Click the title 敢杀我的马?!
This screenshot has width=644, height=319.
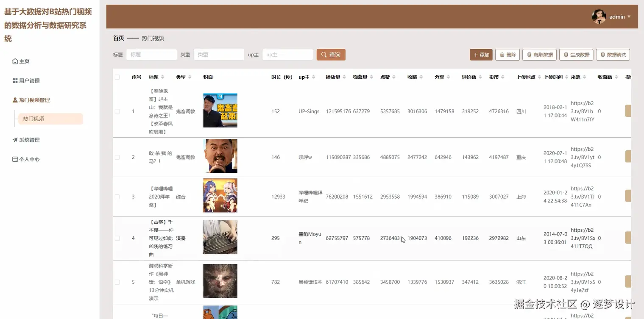point(161,157)
